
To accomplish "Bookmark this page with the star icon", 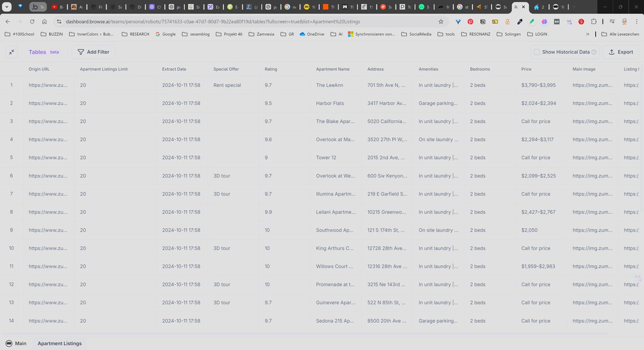I will pyautogui.click(x=441, y=21).
